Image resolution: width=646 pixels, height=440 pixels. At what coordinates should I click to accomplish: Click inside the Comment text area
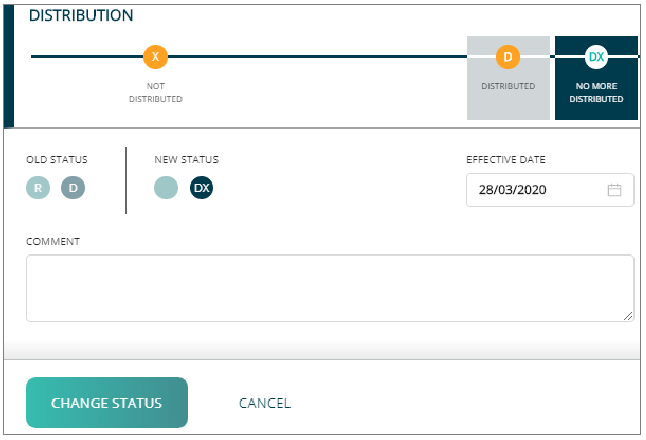pyautogui.click(x=330, y=288)
